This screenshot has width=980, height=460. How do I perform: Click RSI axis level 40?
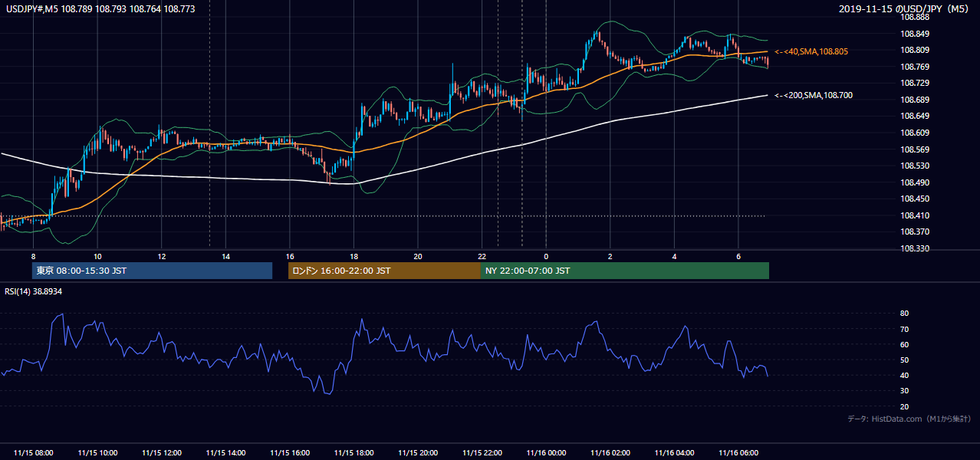905,375
